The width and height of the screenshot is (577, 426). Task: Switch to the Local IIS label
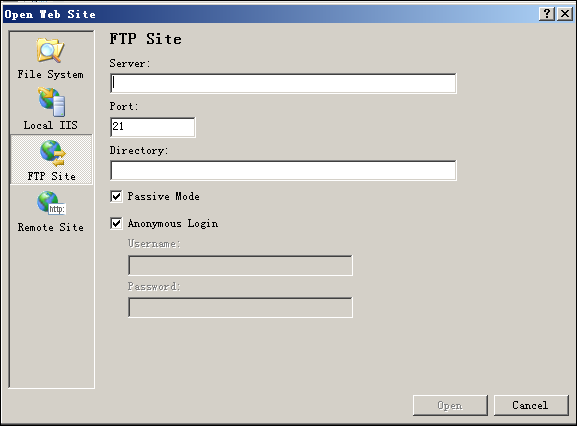50,125
